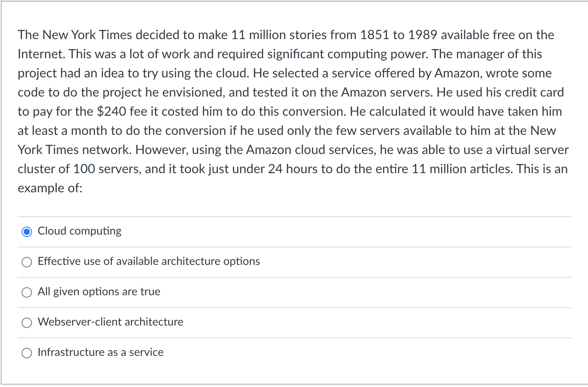Select the Cloud computing radio button
Screen dimensions: 588x387
tap(27, 232)
